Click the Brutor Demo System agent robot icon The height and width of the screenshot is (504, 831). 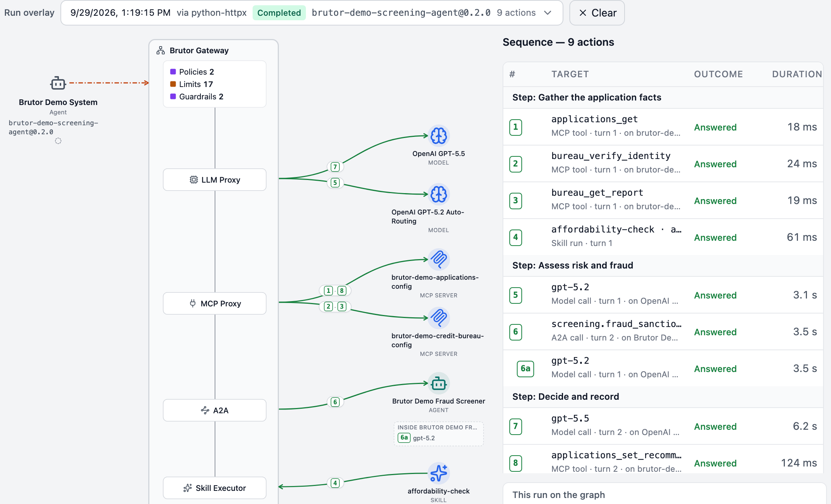point(58,83)
